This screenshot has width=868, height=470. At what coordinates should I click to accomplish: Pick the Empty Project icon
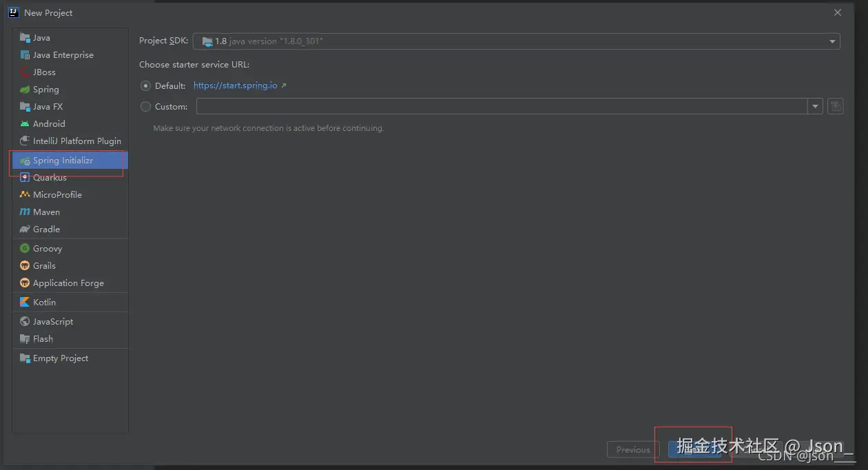(25, 358)
